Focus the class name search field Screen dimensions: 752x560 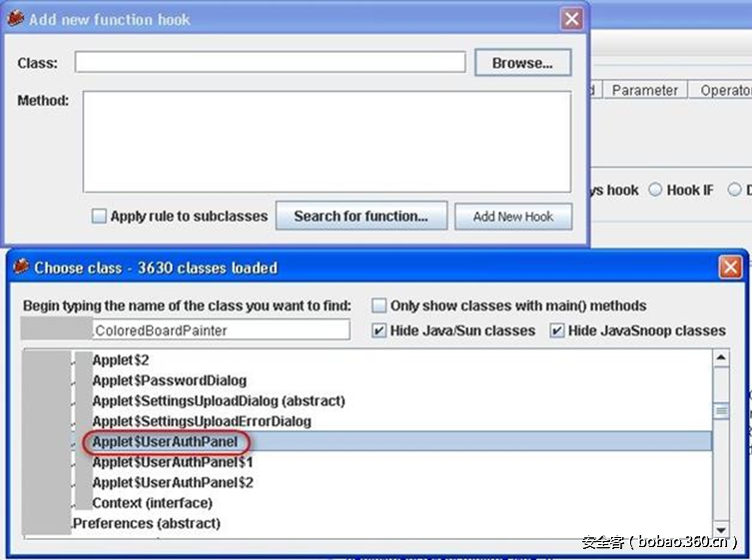pos(220,330)
